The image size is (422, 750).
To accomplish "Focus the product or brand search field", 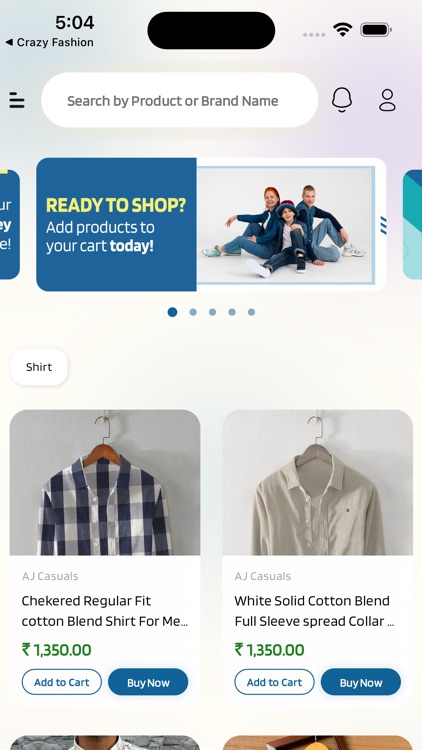I will coord(179,100).
